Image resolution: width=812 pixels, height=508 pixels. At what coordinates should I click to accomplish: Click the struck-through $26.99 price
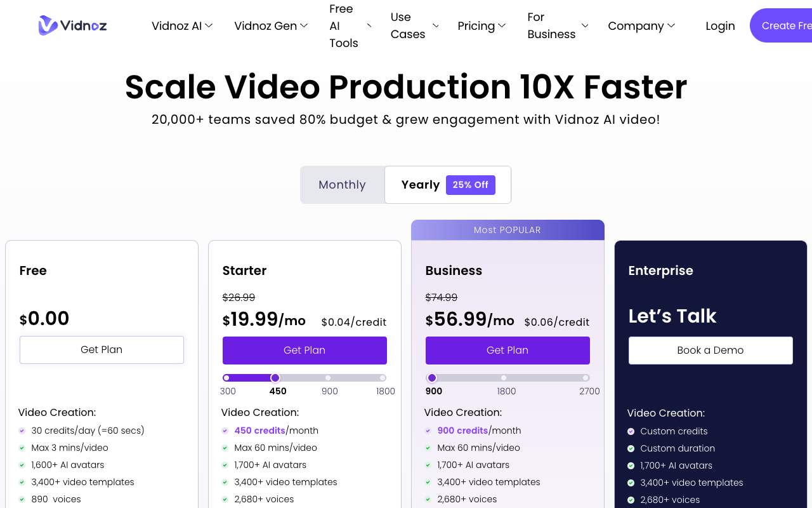pos(239,297)
